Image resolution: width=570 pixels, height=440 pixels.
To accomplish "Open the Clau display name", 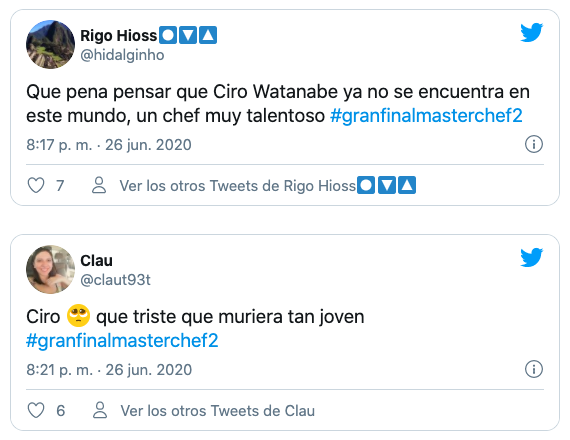I will click(x=96, y=260).
